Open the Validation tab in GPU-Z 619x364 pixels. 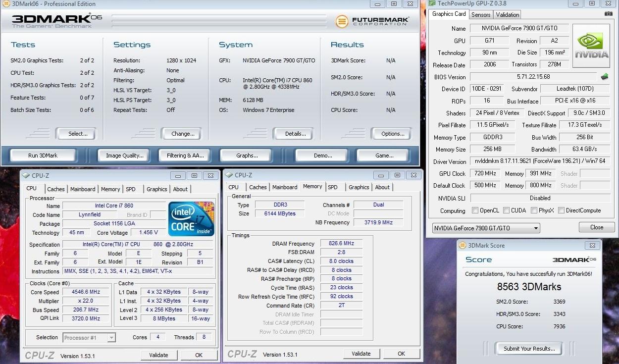point(508,15)
